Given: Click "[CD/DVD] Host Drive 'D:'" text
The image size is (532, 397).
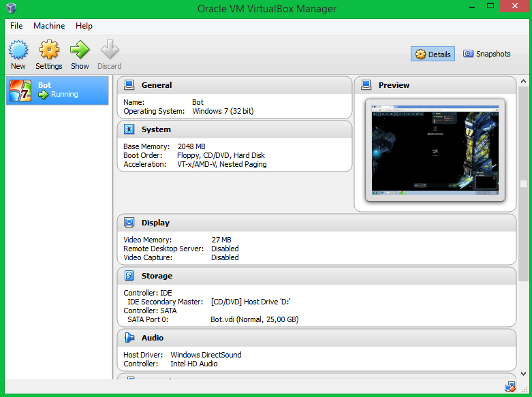Looking at the screenshot, I should tap(251, 302).
